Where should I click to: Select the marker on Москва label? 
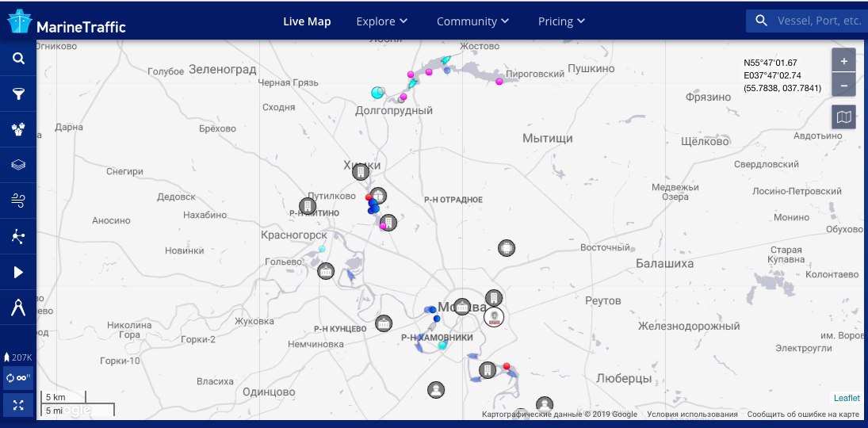[x=461, y=306]
